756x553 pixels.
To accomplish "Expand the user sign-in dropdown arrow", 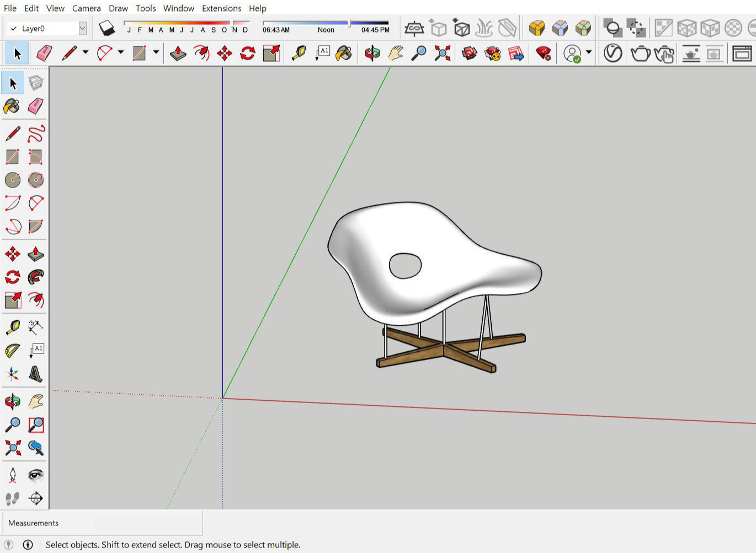I will coord(589,53).
